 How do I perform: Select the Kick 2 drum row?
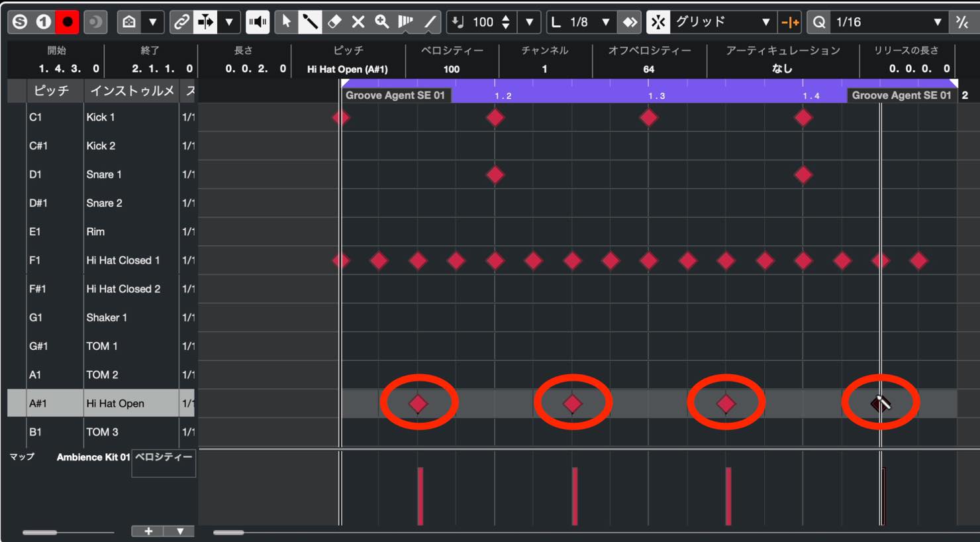pos(101,146)
